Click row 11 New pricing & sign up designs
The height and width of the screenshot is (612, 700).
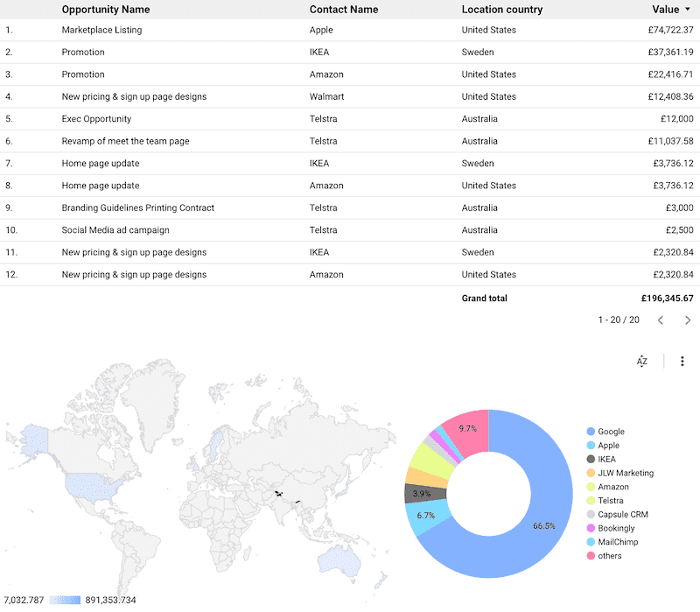coord(134,252)
